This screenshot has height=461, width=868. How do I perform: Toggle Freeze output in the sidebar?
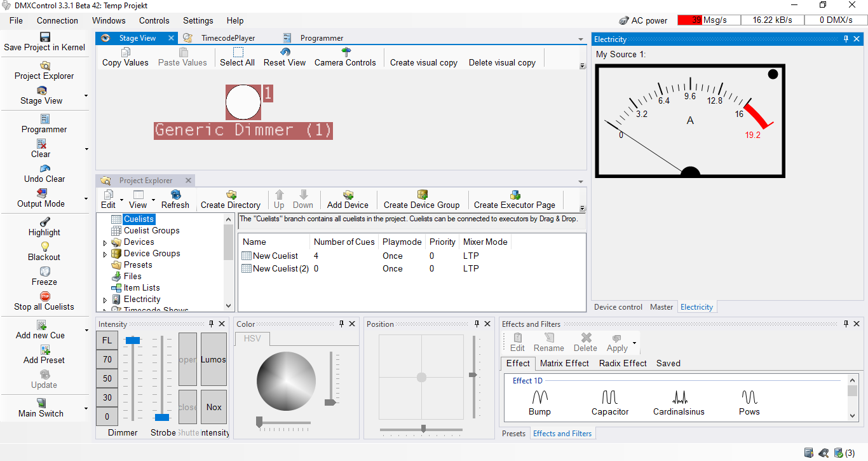44,272
